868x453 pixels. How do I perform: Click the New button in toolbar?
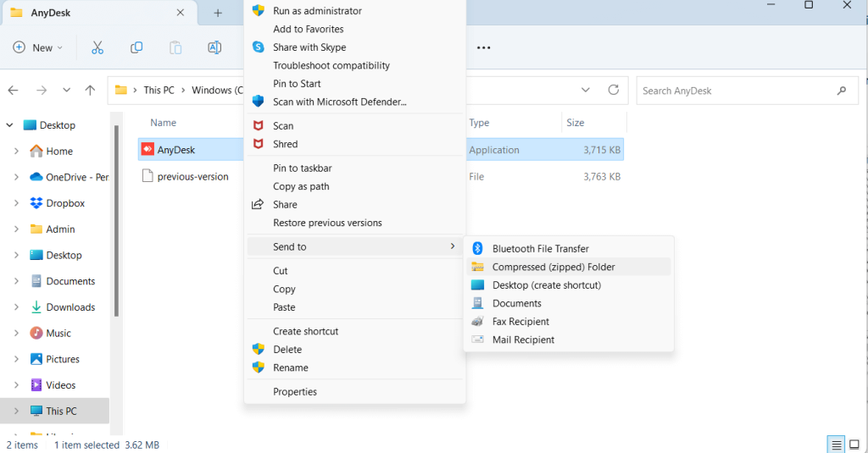click(38, 47)
